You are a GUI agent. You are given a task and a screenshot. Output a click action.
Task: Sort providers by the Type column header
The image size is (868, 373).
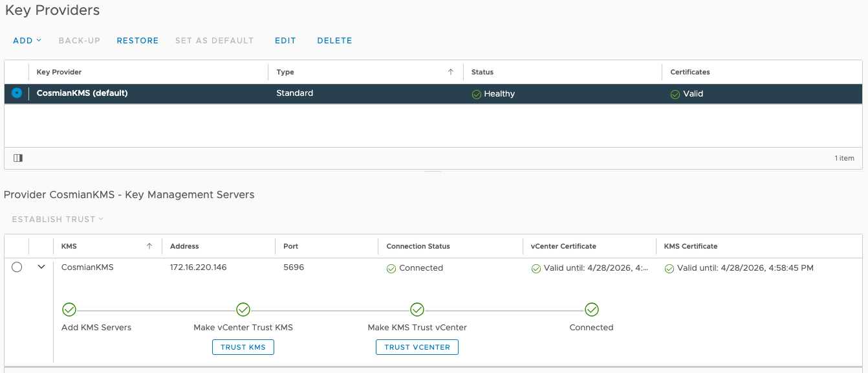[x=285, y=72]
